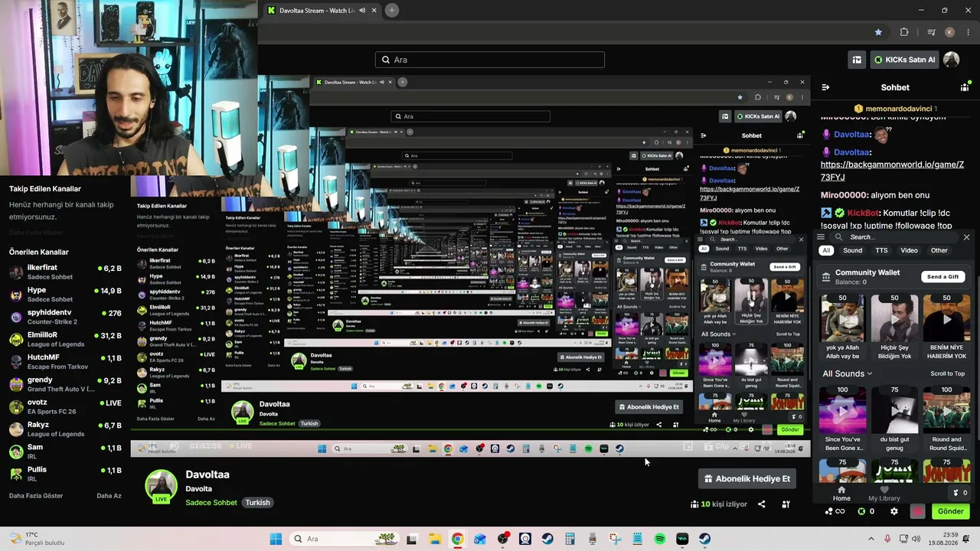980x551 pixels.
Task: Open the grendy channel in the left sidebar
Action: tap(65, 384)
